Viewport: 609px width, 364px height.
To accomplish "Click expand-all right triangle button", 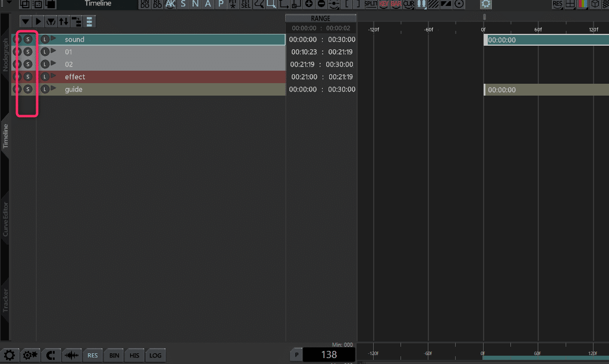I will [38, 22].
